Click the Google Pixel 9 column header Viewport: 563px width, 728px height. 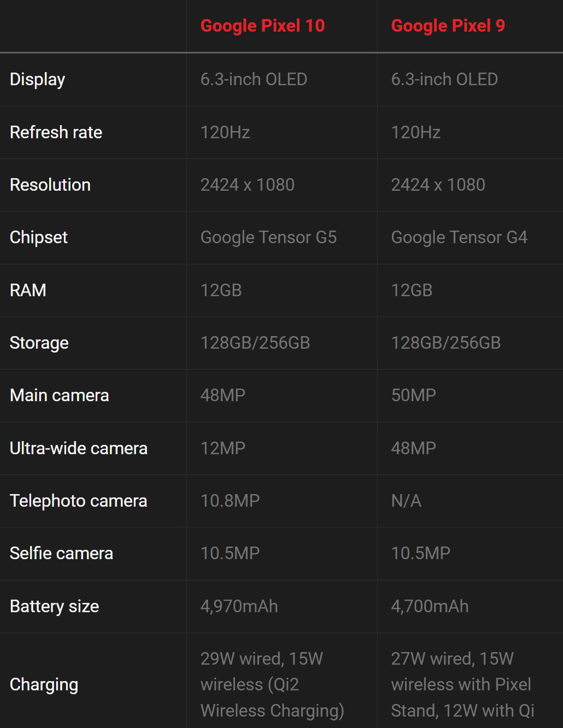[448, 26]
